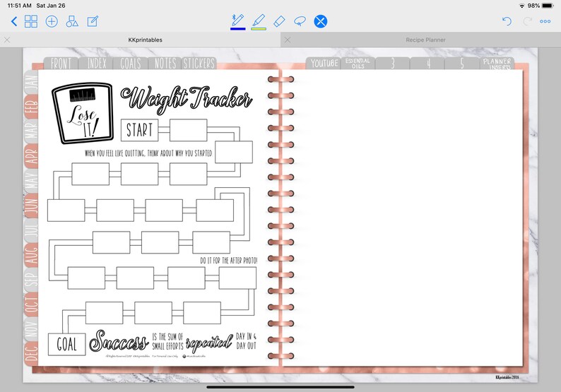Image resolution: width=561 pixels, height=392 pixels.
Task: Tap the 11:51 AM clock in status bar
Action: pos(19,6)
